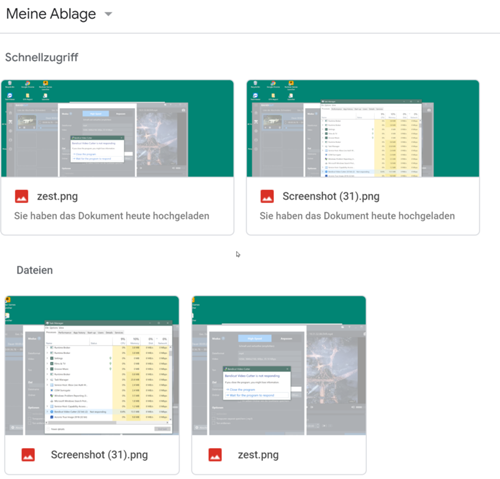Click Screenshot (31).png file name in Dateien

point(99,455)
